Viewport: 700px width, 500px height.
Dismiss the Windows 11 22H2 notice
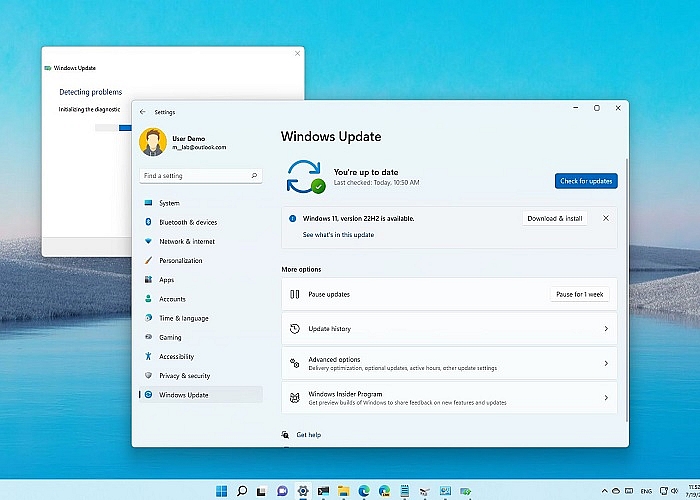coord(606,218)
